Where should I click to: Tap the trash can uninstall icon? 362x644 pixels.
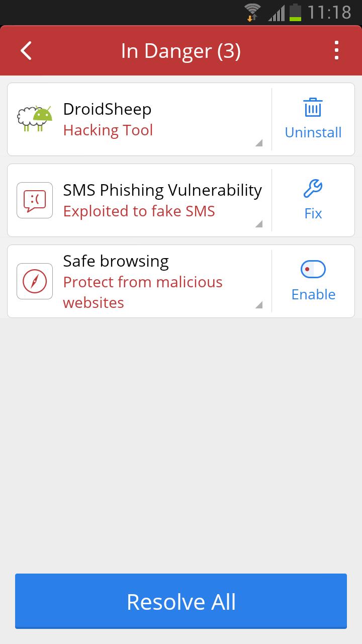[313, 108]
